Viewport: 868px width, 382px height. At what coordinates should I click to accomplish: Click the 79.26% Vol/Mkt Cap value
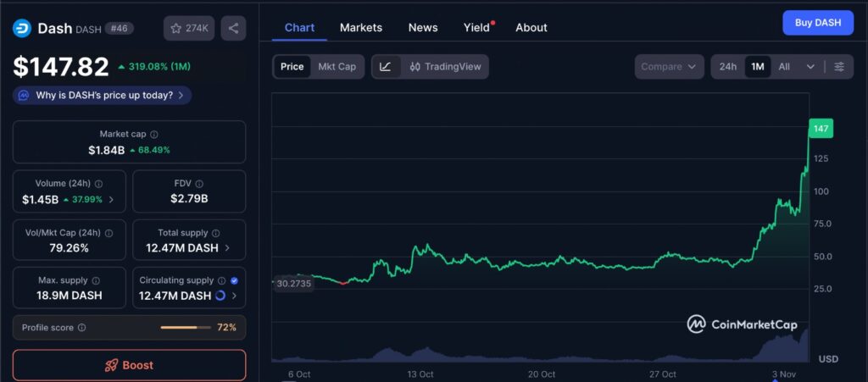point(70,248)
